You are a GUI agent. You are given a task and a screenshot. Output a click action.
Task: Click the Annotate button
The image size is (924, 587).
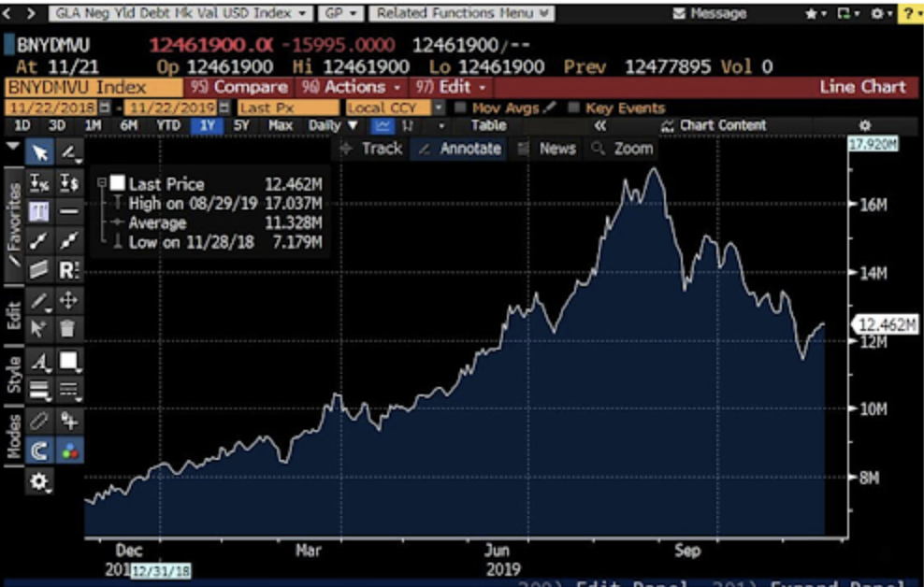tap(459, 149)
